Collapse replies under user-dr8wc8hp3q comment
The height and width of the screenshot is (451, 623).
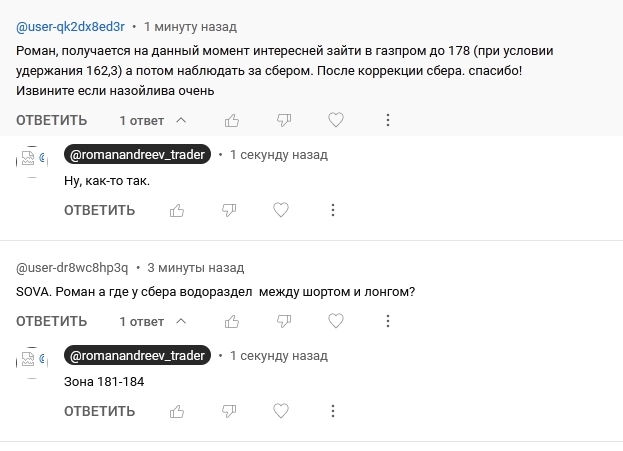153,323
